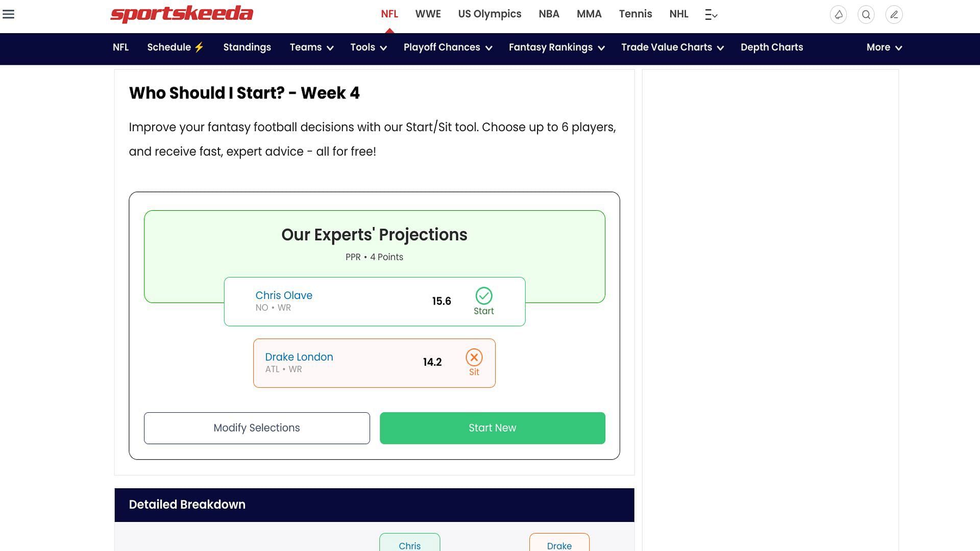
Task: Click the More dropdown in secondary nav
Action: tap(885, 47)
